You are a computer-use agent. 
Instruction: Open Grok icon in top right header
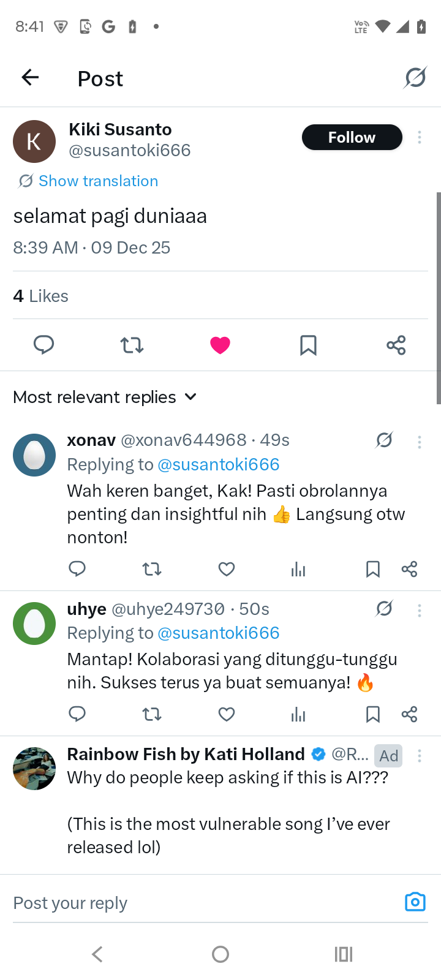point(415,78)
